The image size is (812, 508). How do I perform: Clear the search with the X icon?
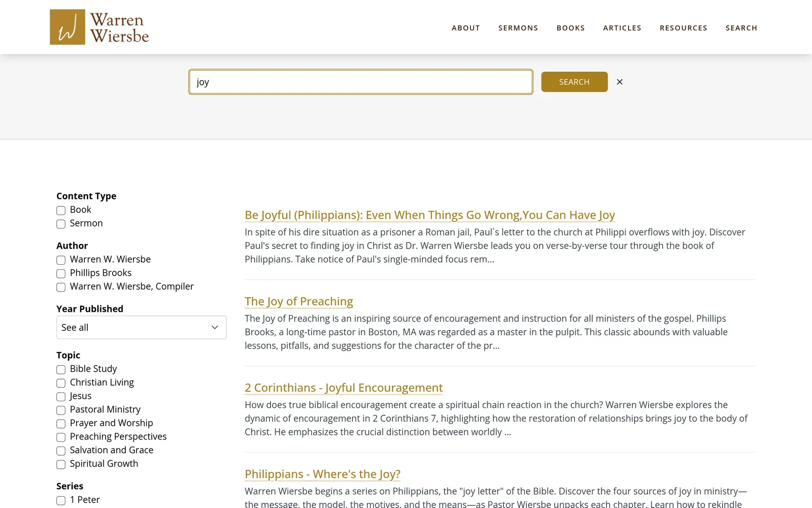(620, 82)
